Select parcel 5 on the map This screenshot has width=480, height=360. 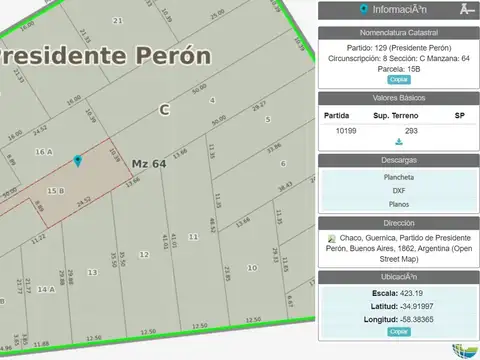268,119
